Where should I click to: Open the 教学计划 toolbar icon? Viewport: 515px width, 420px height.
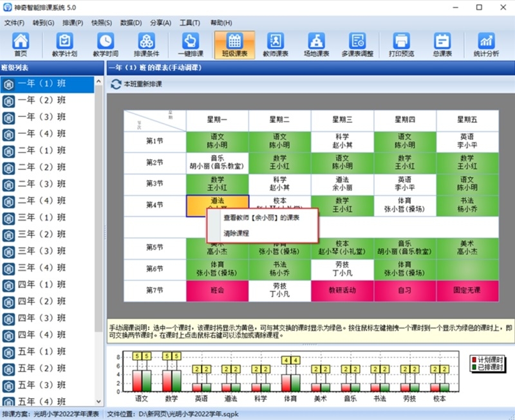64,45
